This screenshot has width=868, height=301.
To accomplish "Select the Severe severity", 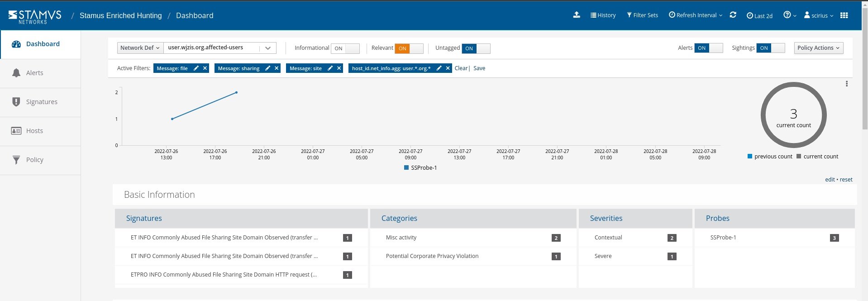I will pyautogui.click(x=635, y=256).
